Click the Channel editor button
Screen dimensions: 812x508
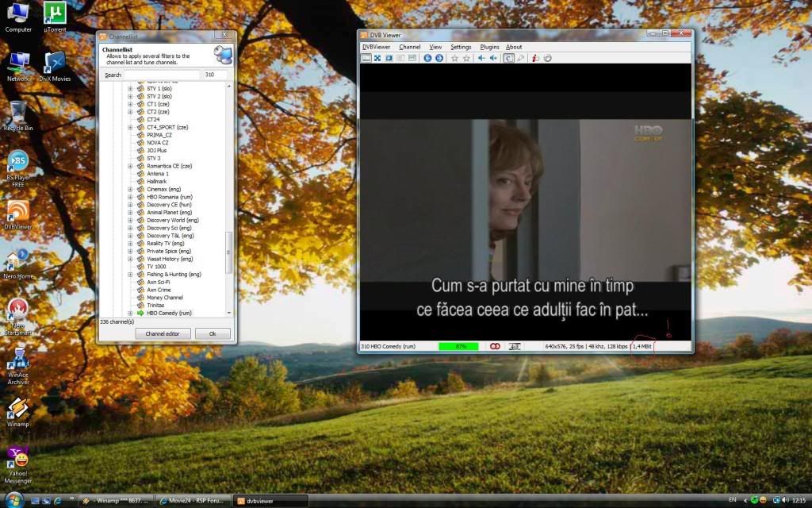[x=163, y=334]
